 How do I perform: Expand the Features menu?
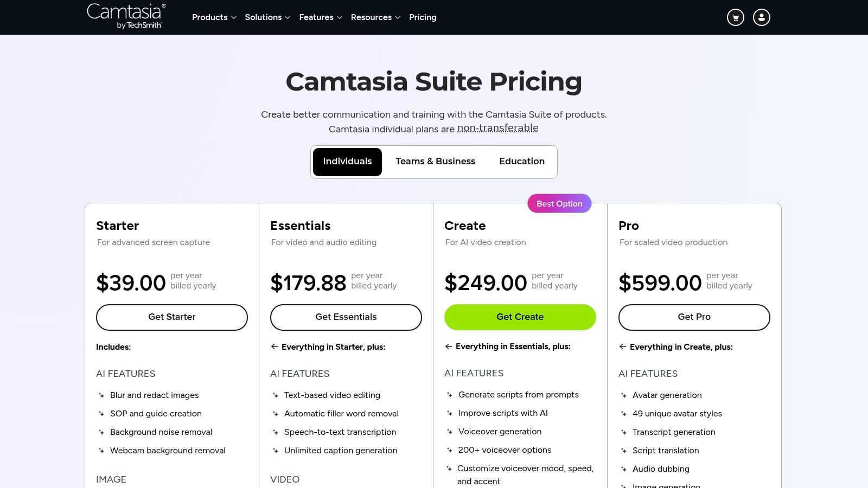(321, 17)
